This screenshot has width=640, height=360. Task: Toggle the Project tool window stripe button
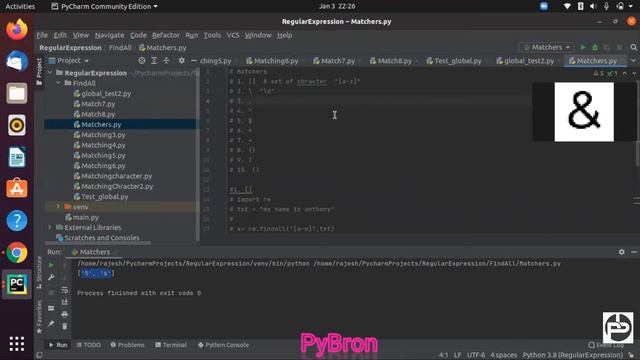point(39,71)
